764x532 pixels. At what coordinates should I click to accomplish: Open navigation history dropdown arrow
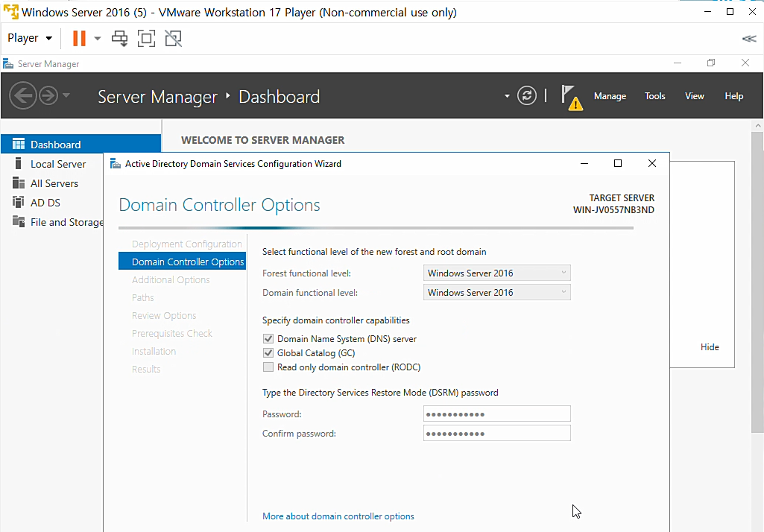[x=66, y=95]
